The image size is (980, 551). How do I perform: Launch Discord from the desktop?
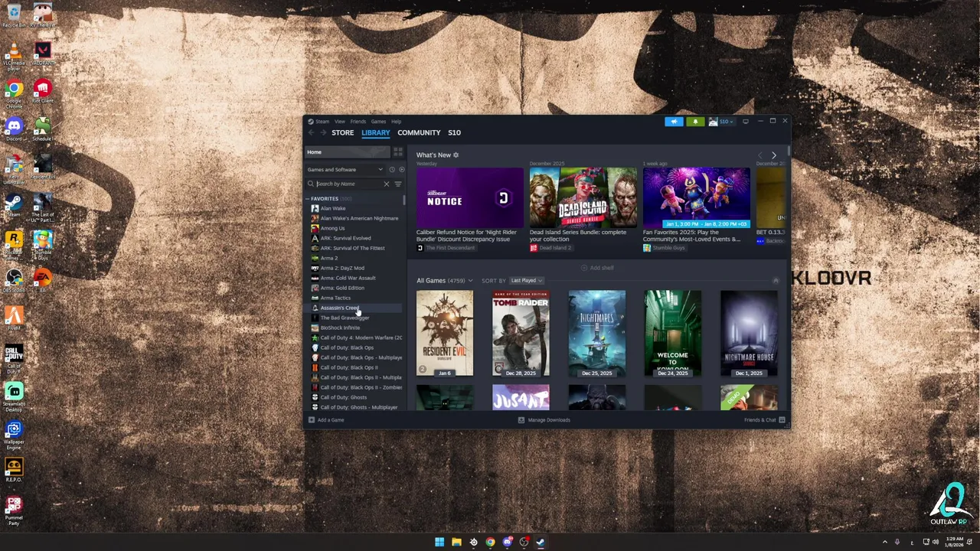(14, 129)
